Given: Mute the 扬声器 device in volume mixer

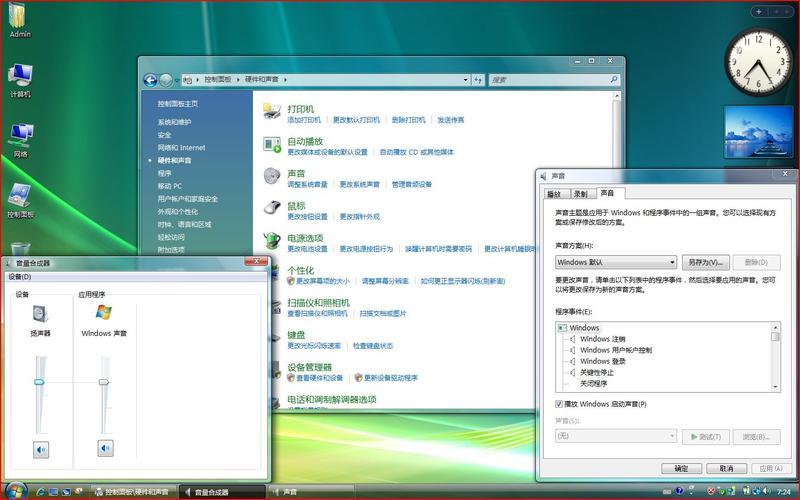Looking at the screenshot, I should pyautogui.click(x=41, y=449).
